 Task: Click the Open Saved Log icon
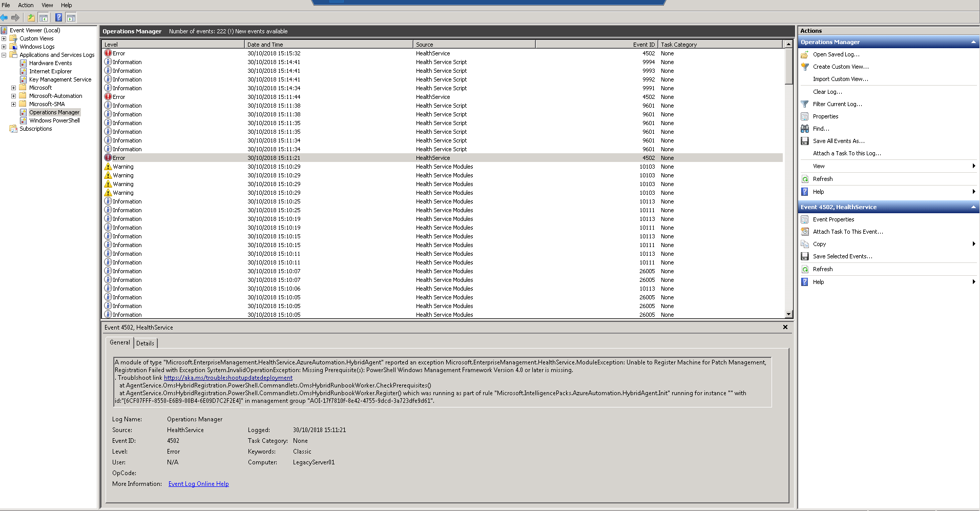pyautogui.click(x=805, y=54)
